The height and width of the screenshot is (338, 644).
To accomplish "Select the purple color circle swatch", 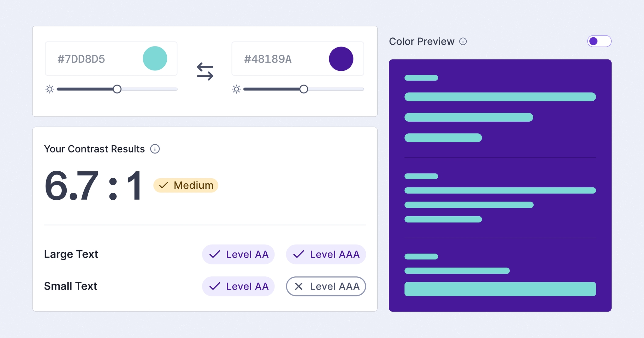I will click(341, 58).
